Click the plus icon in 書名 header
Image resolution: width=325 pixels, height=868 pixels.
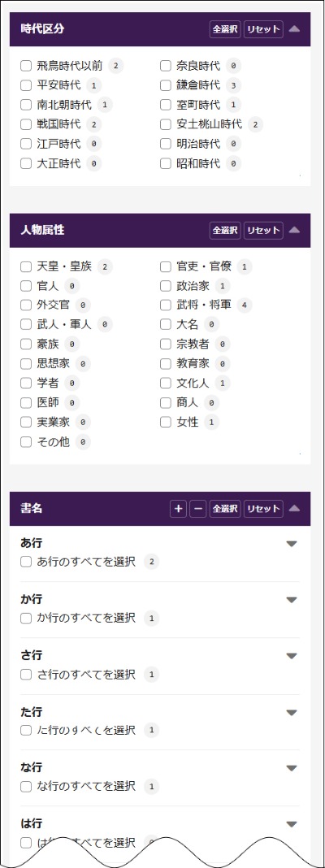(178, 509)
